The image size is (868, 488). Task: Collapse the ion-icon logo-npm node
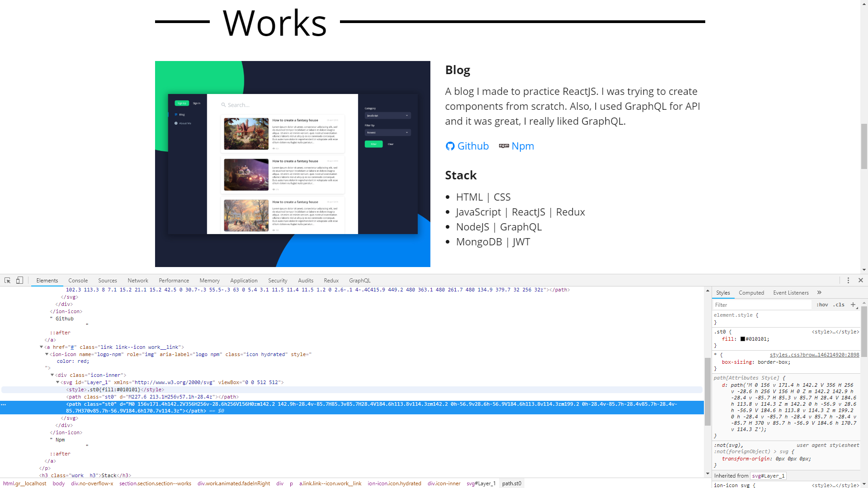47,355
